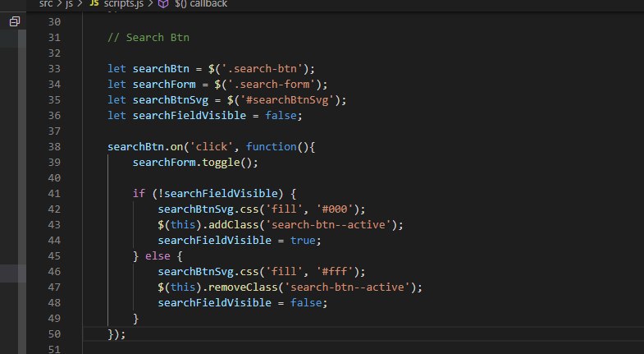The height and width of the screenshot is (354, 644).
Task: Click 'searchForm.toggle();' statement
Action: point(195,163)
